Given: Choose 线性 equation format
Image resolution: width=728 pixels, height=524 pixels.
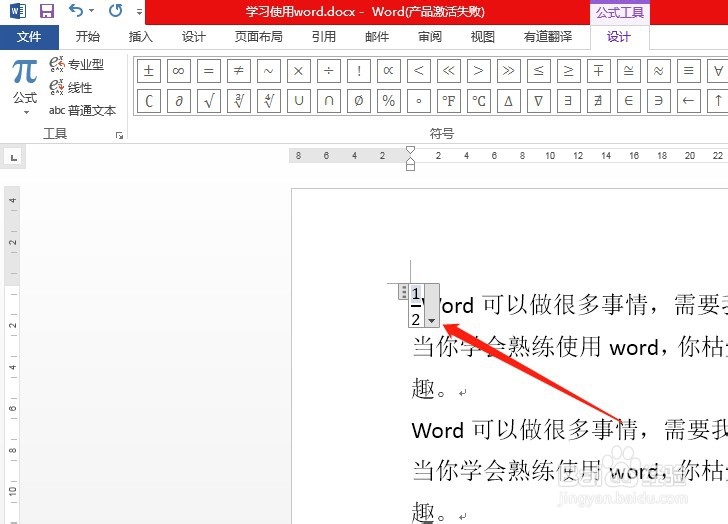Looking at the screenshot, I should pos(71,87).
